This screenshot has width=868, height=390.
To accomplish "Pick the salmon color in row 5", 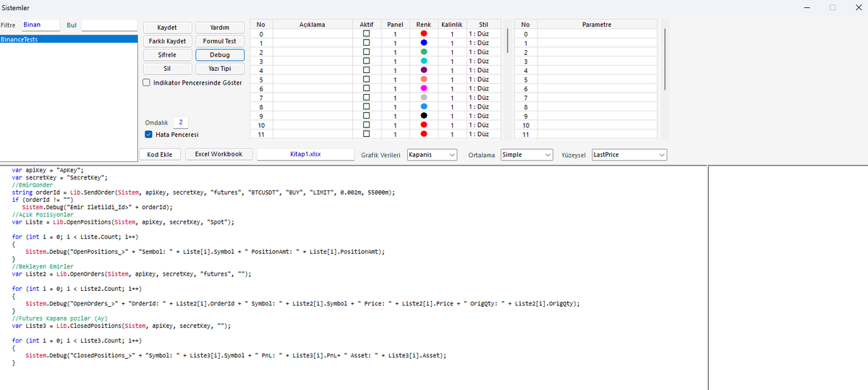I will tap(424, 80).
